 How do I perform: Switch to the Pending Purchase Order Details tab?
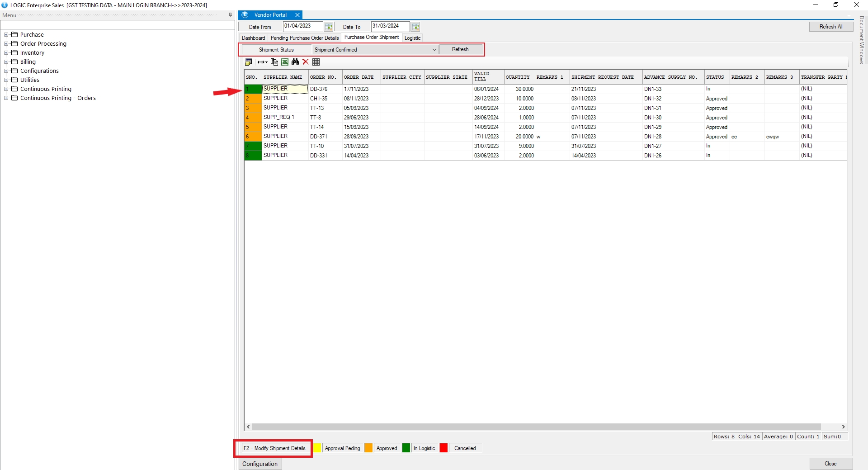pos(304,38)
